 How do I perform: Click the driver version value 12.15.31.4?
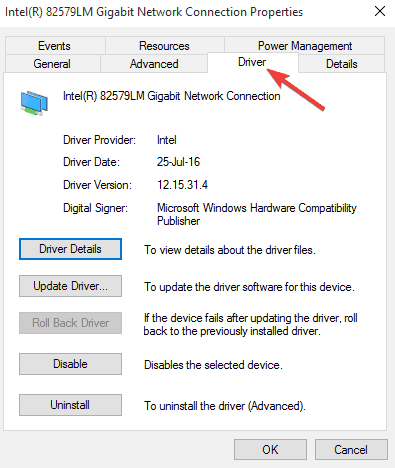(183, 185)
